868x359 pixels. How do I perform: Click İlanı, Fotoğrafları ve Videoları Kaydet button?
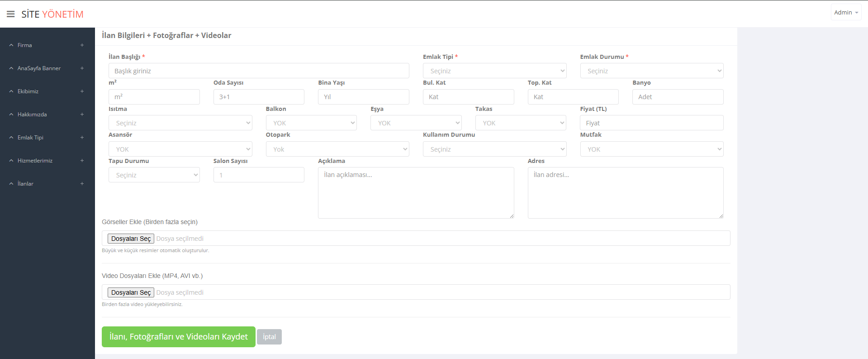click(x=178, y=337)
